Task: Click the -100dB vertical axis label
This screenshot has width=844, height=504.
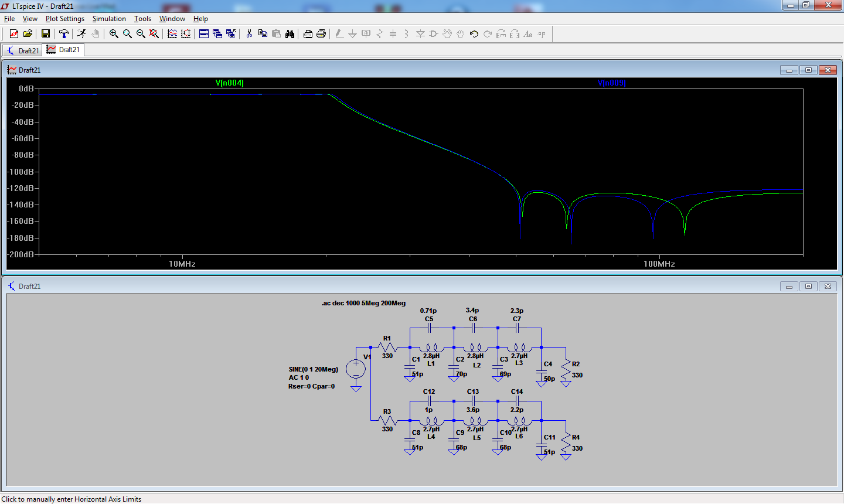Action: (x=21, y=172)
